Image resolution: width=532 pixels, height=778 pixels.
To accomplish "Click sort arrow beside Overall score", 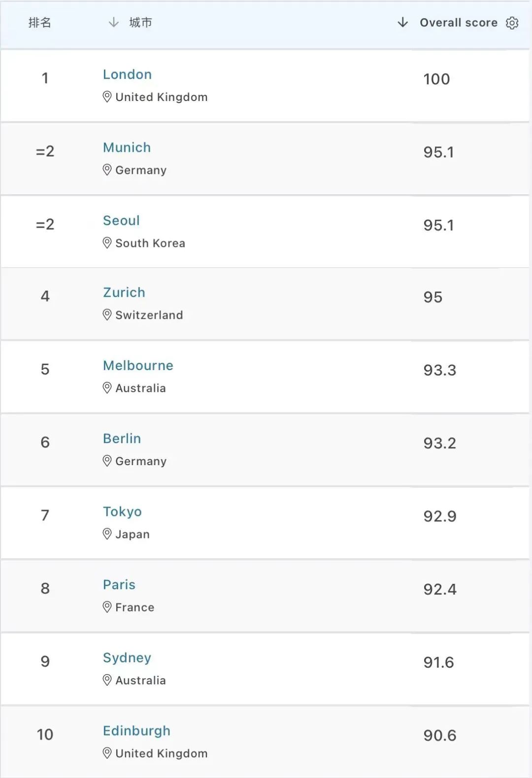I will point(402,23).
